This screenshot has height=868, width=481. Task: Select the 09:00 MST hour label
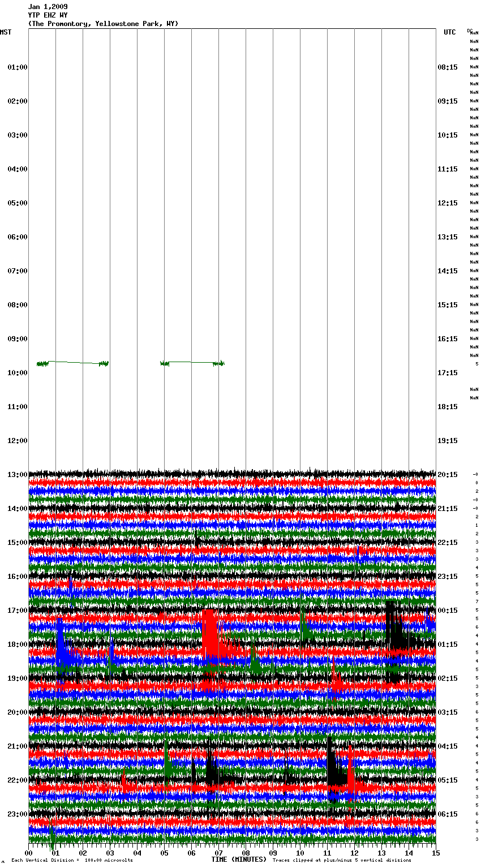tap(17, 339)
